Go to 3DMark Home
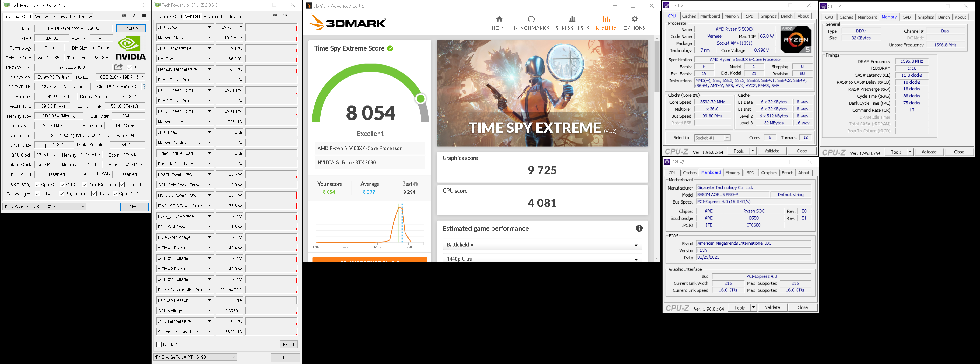The image size is (980, 364). click(499, 23)
